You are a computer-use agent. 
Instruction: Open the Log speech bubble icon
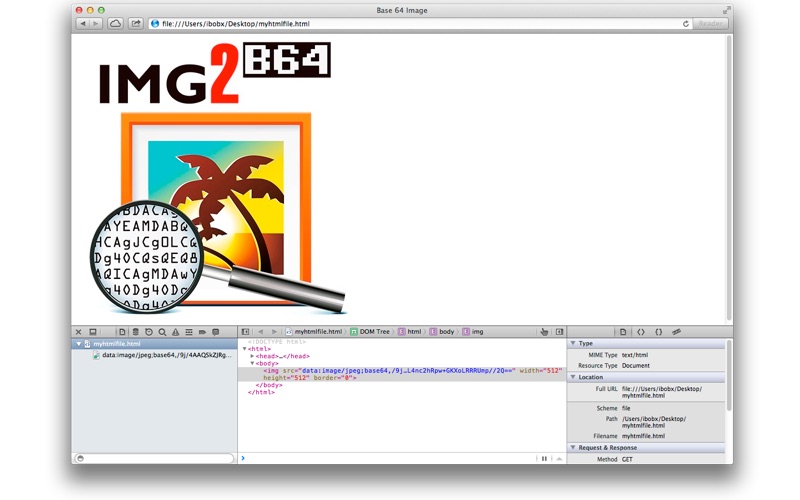coord(215,332)
